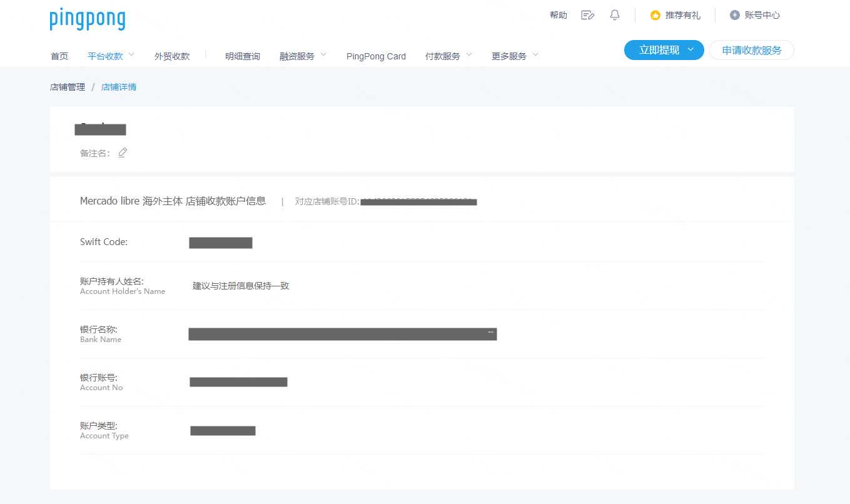This screenshot has width=850, height=504.
Task: Click the thumbs-up referral icon
Action: (x=655, y=15)
